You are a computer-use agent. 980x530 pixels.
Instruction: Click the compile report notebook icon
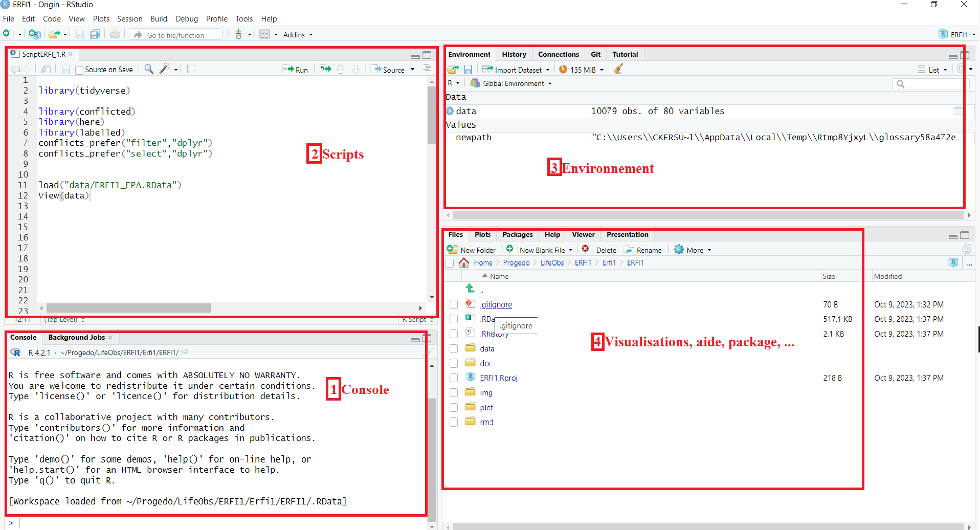pos(191,69)
